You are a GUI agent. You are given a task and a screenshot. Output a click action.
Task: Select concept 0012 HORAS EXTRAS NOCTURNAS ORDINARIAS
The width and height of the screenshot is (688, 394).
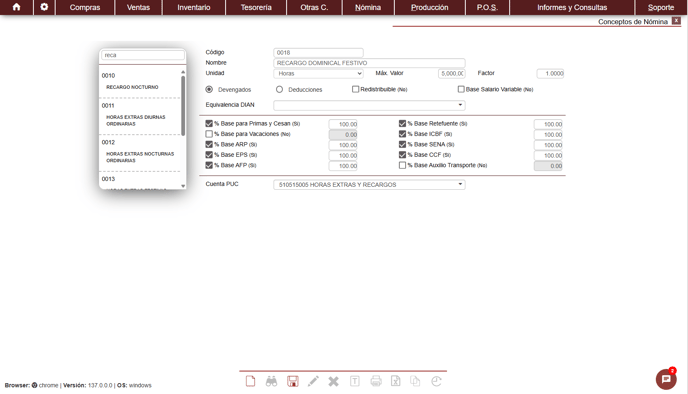(x=140, y=152)
